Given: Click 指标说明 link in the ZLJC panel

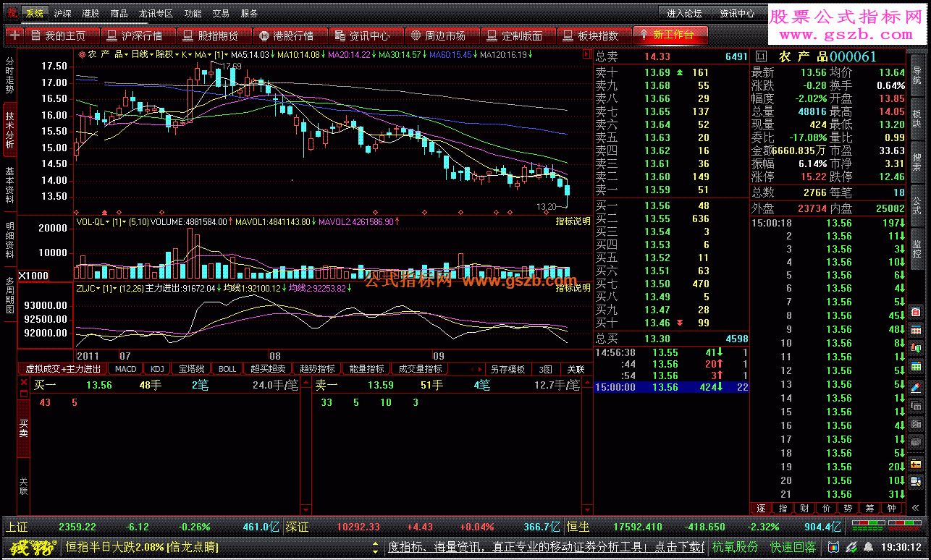Looking at the screenshot, I should [x=573, y=288].
